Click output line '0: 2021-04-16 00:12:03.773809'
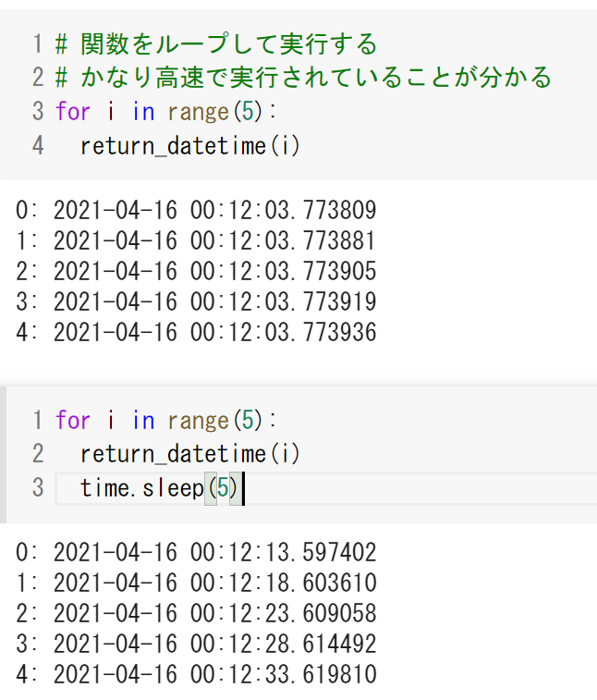The image size is (597, 700). tap(196, 210)
